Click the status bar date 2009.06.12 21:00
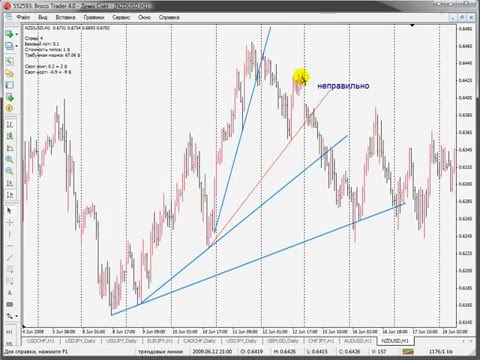 click(212, 351)
